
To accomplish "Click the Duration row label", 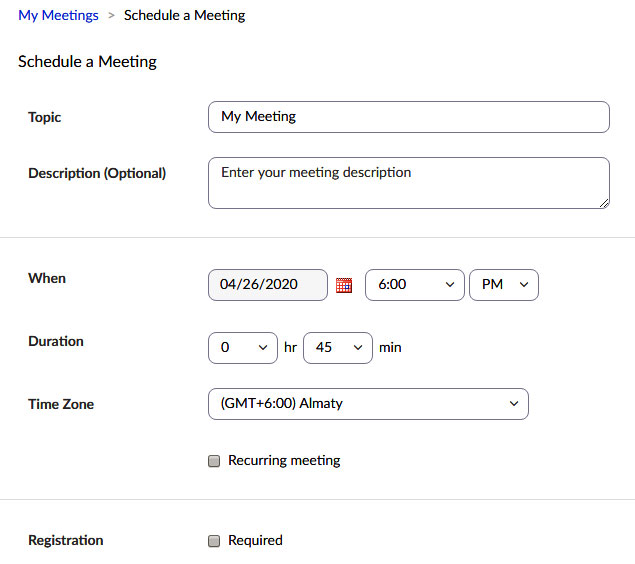I will 56,341.
